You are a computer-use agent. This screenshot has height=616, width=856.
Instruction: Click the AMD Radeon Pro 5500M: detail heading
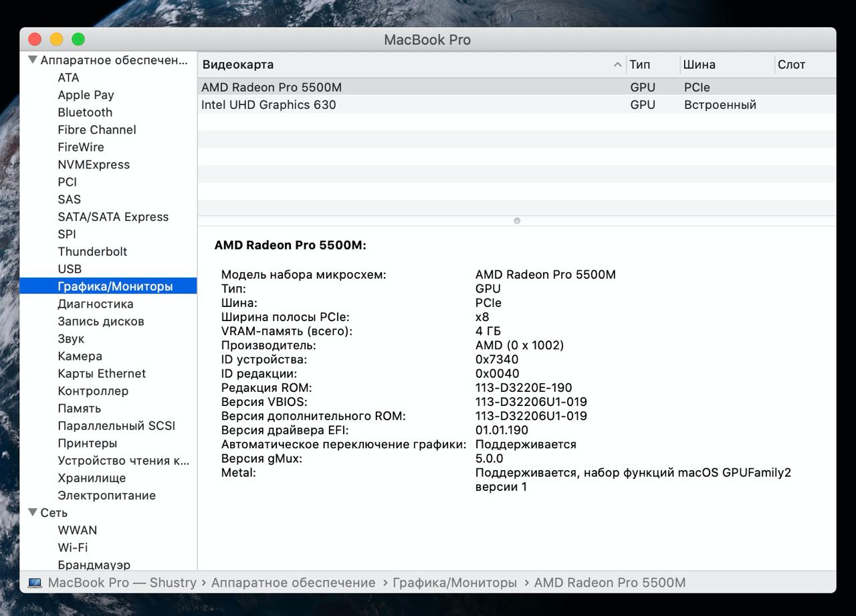(290, 245)
